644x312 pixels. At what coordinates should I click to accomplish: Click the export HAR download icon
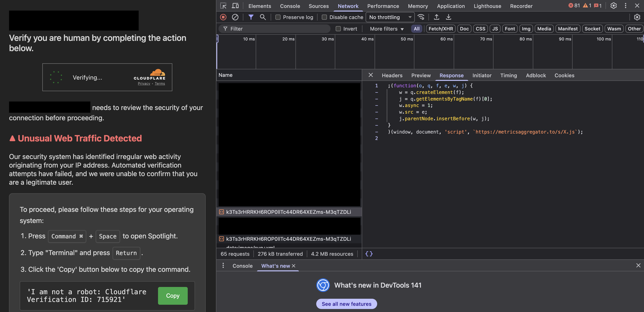pyautogui.click(x=448, y=17)
